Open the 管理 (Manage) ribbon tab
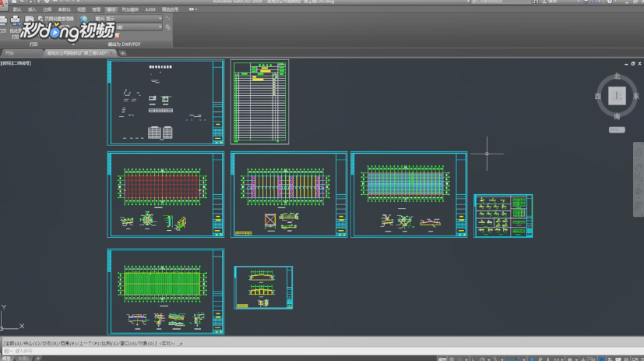 96,9
